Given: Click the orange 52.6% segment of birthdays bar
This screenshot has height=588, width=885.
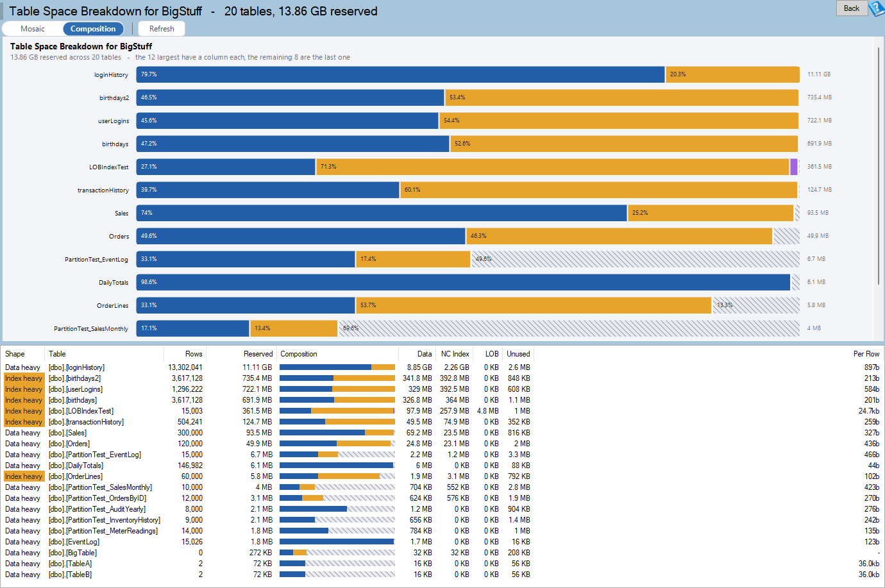Looking at the screenshot, I should pyautogui.click(x=624, y=144).
